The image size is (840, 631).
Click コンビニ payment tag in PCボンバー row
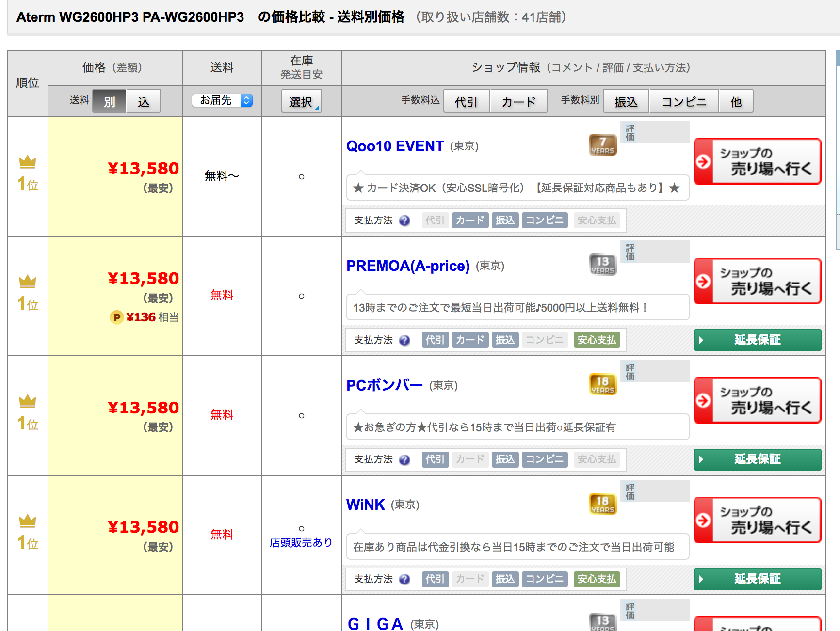[545, 459]
